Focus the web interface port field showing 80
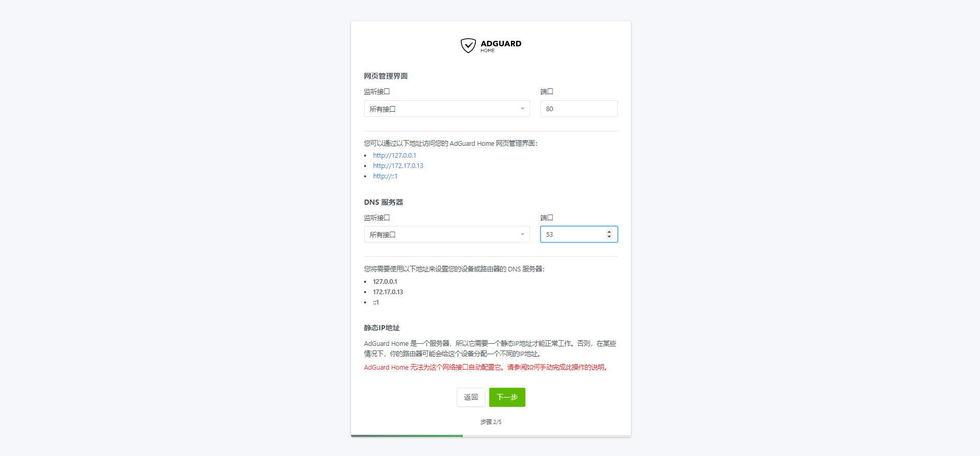 coord(579,109)
